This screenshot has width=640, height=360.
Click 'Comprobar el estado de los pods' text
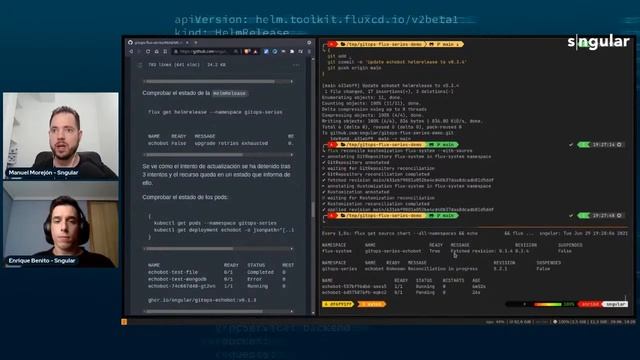[185, 197]
